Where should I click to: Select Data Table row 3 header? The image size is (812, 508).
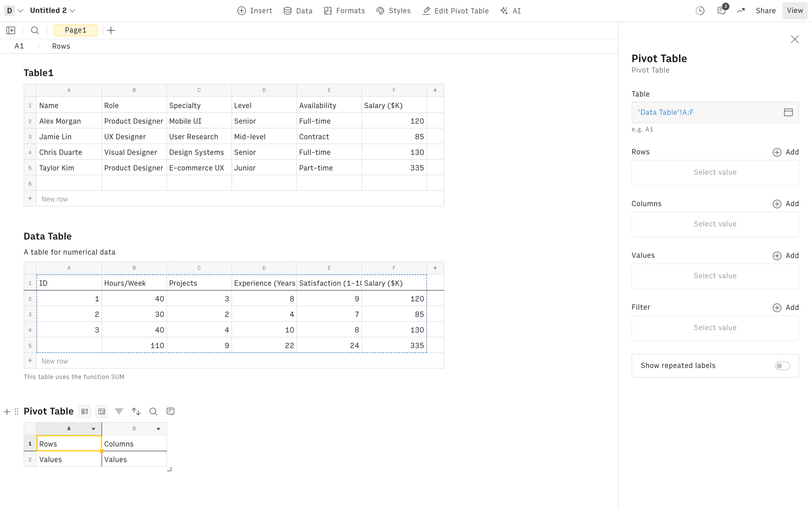(x=30, y=315)
